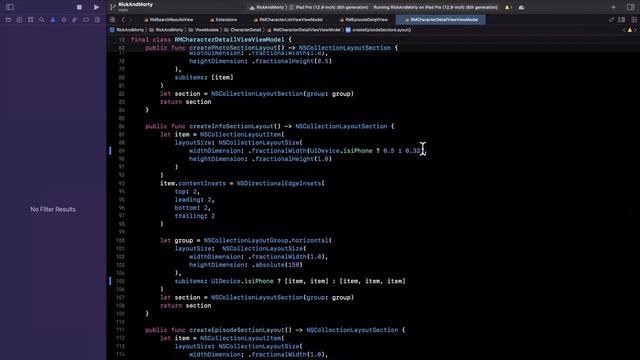Click NSDirectionalEdgeInsets on line 93
This screenshot has width=640, height=360.
click(x=278, y=183)
